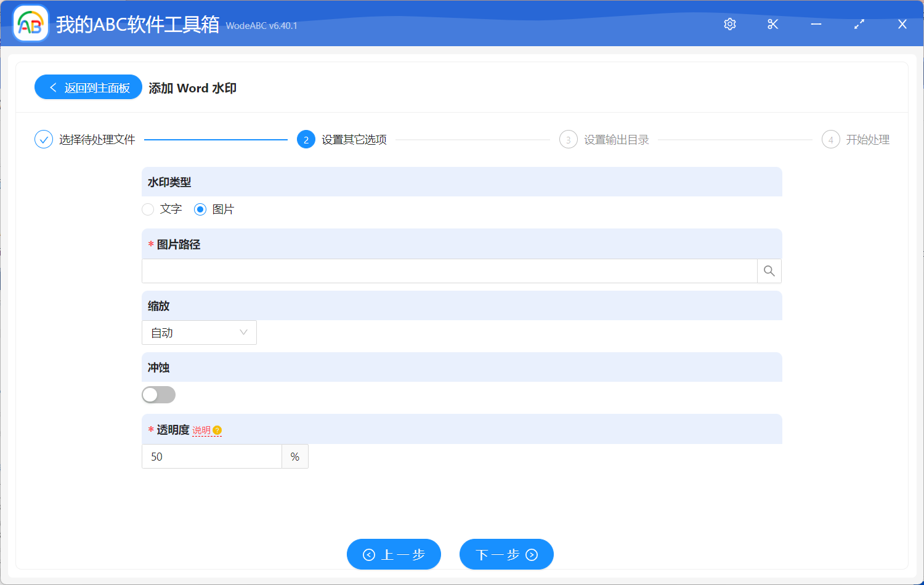The image size is (924, 585).
Task: Click the magnifier to browse for image
Action: (x=769, y=271)
